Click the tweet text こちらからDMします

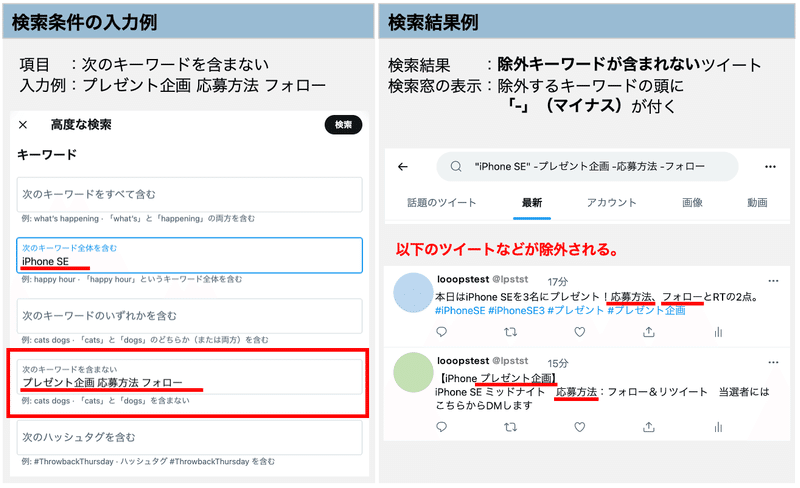(x=484, y=405)
